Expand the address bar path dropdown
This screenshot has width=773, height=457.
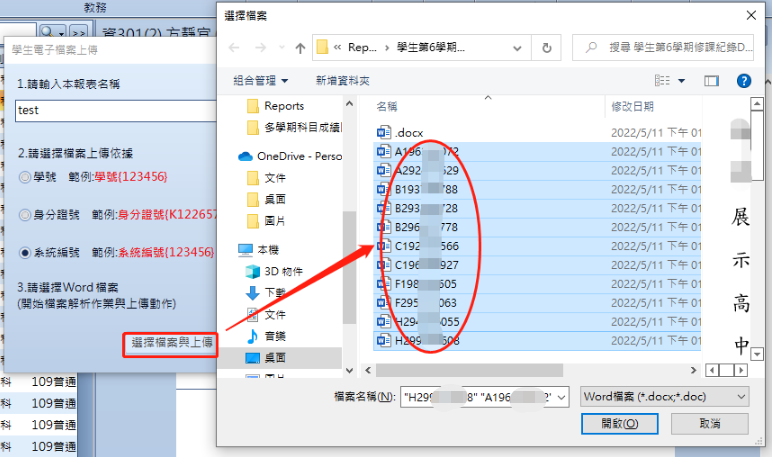(517, 48)
